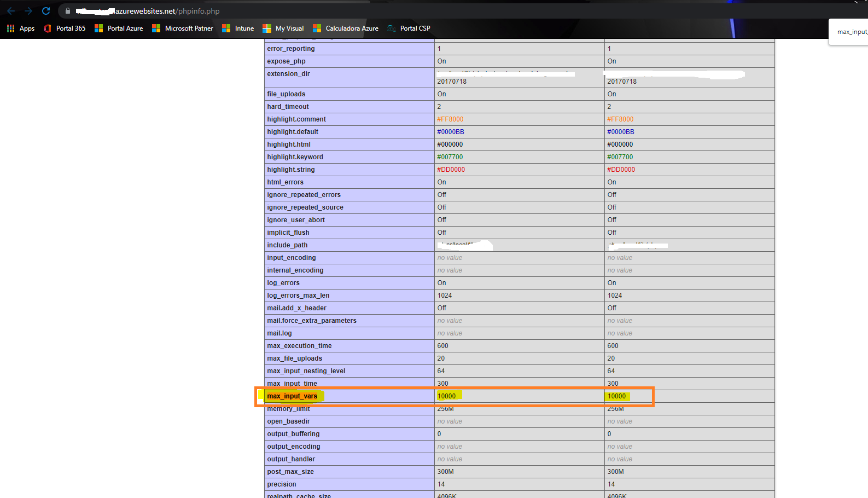Click the ignore_user_abort directive name
This screenshot has height=498, width=868.
click(x=296, y=220)
